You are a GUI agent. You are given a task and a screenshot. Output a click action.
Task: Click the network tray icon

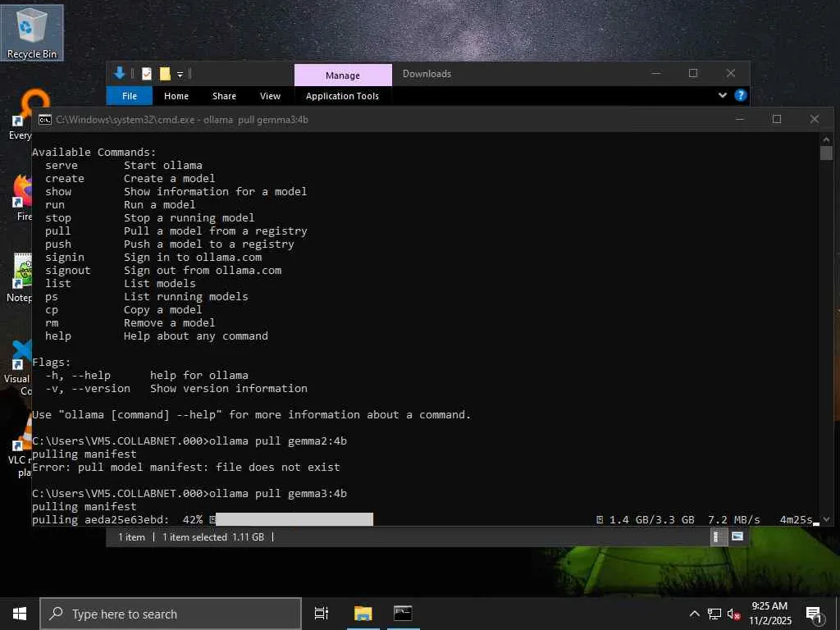(x=714, y=614)
